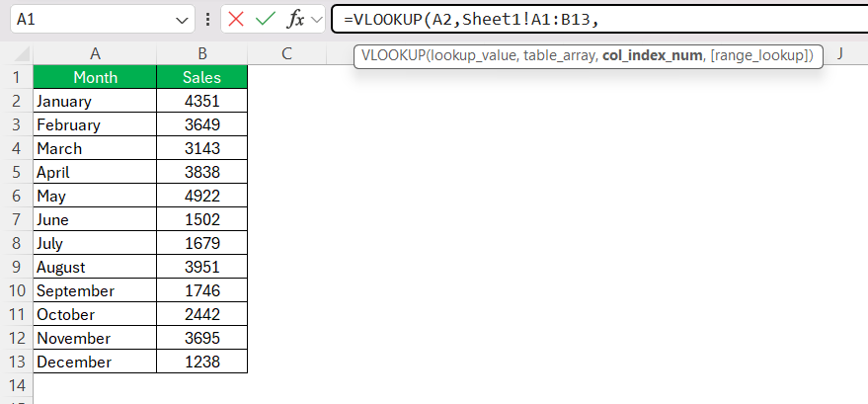The height and width of the screenshot is (404, 868).
Task: Select the January cell
Action: coord(95,101)
